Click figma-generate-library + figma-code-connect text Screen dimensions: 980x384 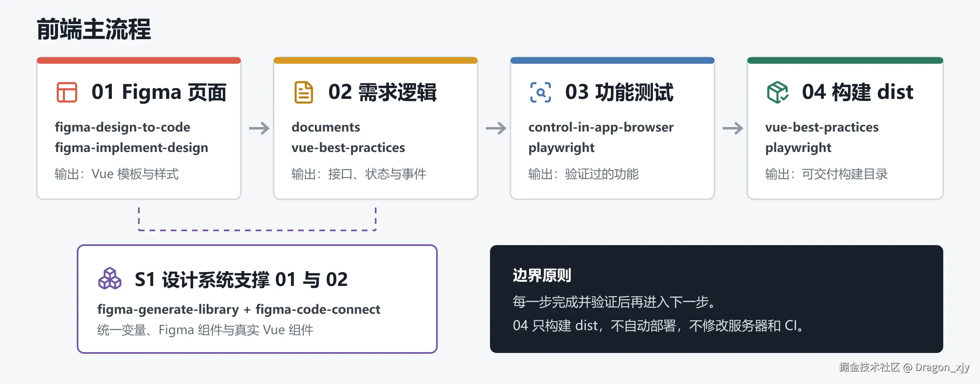tap(239, 310)
